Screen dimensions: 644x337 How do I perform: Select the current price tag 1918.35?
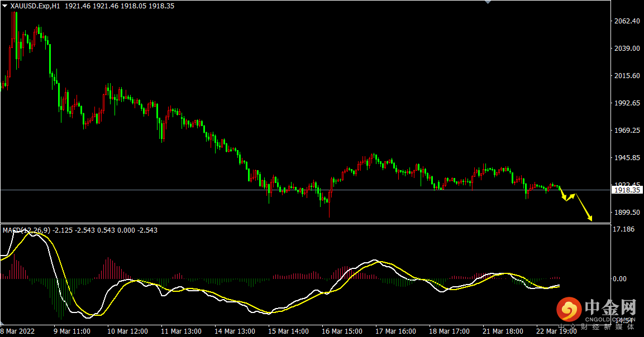[626, 190]
